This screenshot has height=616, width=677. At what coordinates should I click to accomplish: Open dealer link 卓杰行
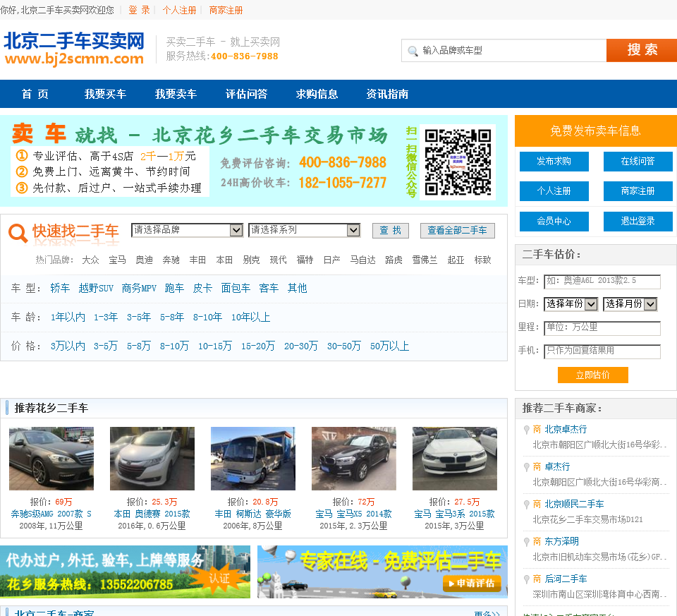[x=557, y=466]
